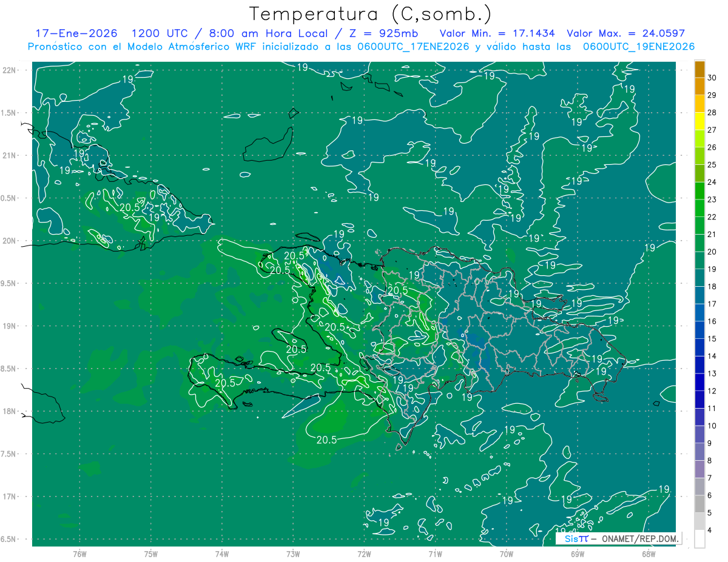
Task: Click the "15" value on the color scale
Action: (x=712, y=339)
